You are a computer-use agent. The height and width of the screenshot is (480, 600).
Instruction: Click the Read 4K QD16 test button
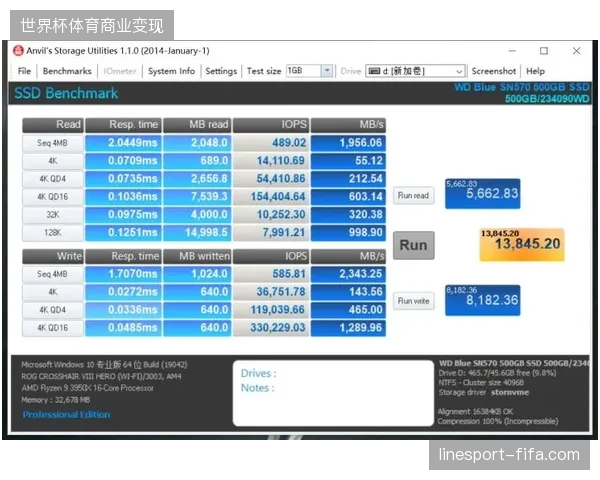click(x=52, y=197)
